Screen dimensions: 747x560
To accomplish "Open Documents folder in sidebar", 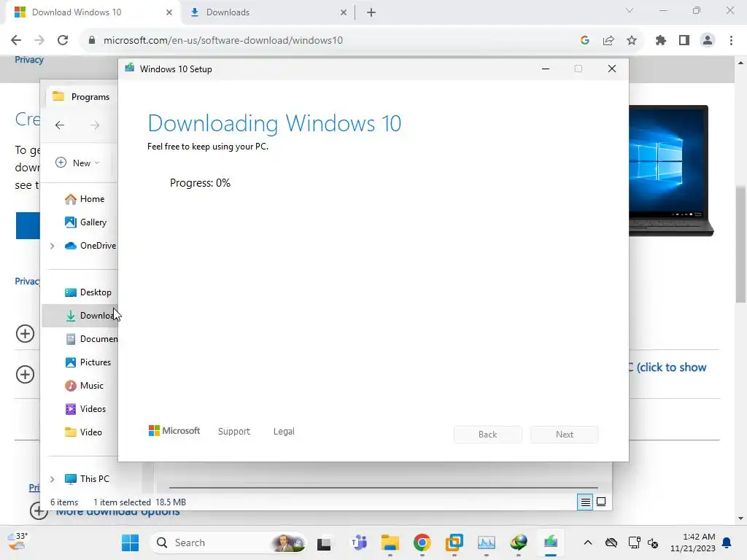I will pos(90,339).
